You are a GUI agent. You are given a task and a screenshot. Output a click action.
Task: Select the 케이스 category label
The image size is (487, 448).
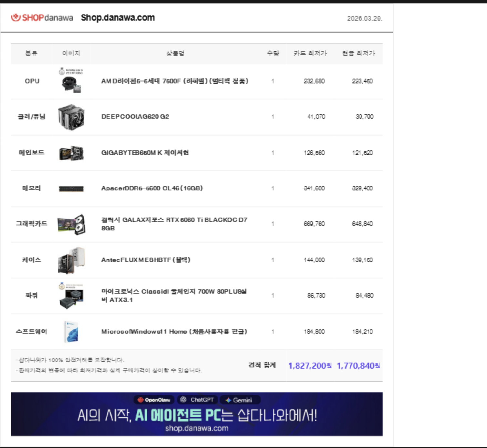(31, 260)
